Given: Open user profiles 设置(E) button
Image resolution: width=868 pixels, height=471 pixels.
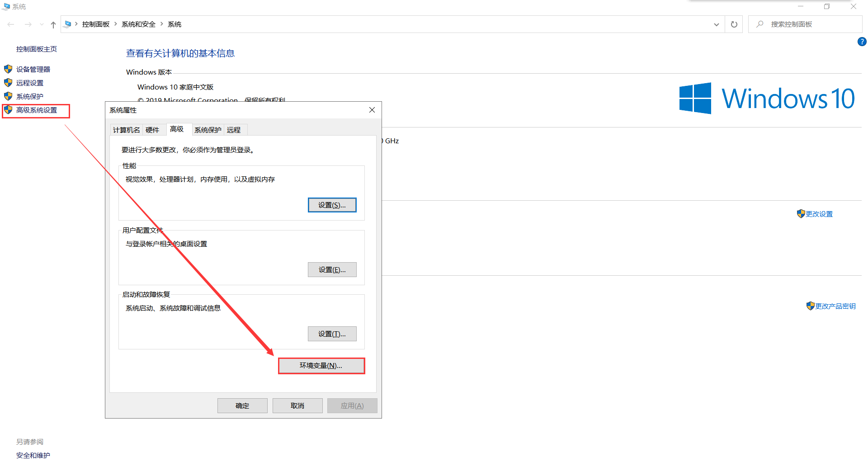Looking at the screenshot, I should point(332,270).
